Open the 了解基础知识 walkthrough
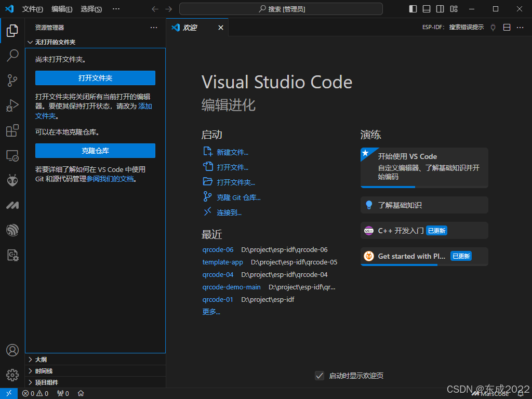 (x=424, y=205)
